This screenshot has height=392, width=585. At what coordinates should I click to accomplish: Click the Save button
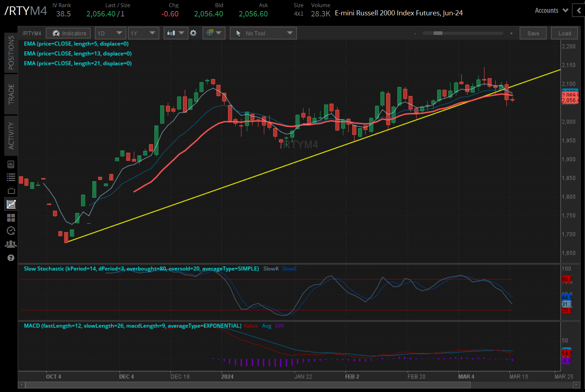[x=533, y=33]
